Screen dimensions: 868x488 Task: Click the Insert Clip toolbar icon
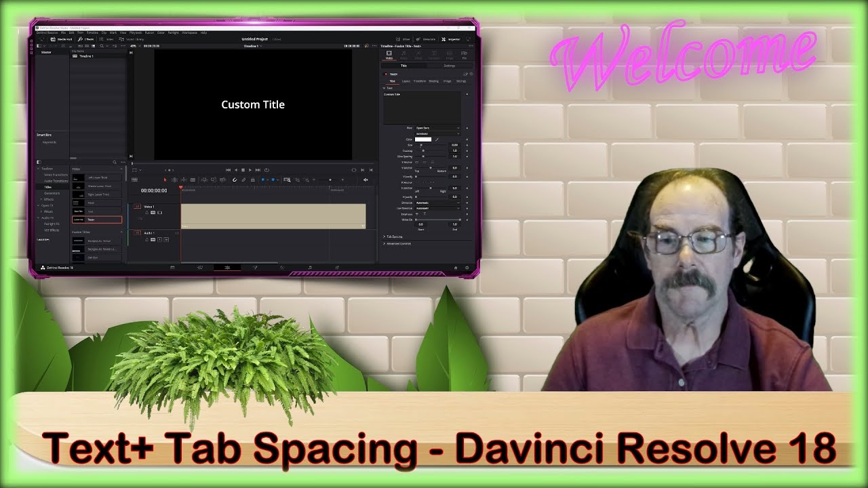(x=204, y=180)
